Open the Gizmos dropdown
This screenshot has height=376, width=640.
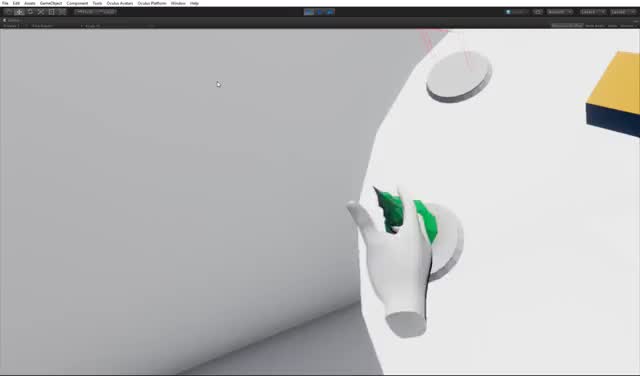point(628,26)
